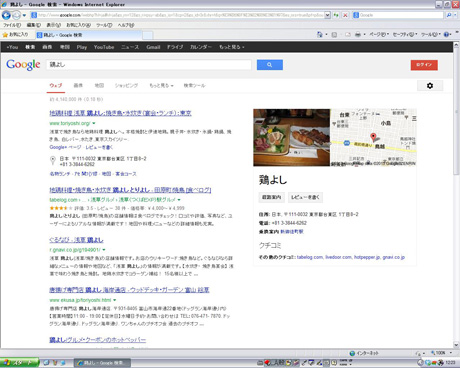
Task: Open the ぐるなび 浅草 鶏よし result link
Action: coord(76,240)
